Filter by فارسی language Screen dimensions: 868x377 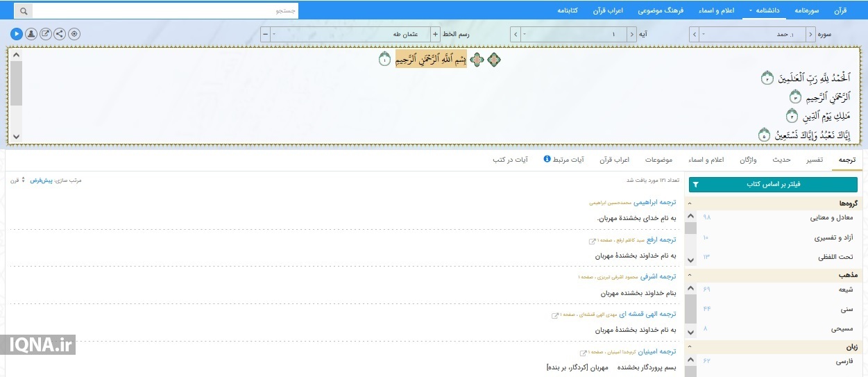[844, 361]
